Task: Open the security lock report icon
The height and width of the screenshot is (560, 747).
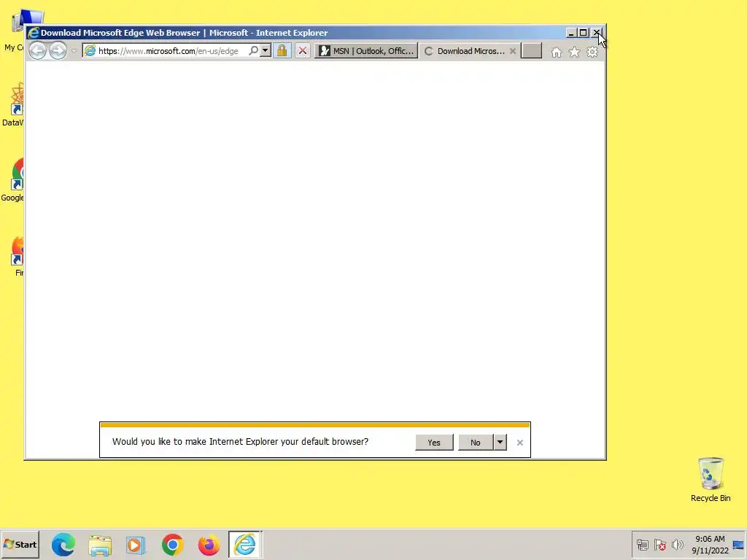Action: click(282, 50)
